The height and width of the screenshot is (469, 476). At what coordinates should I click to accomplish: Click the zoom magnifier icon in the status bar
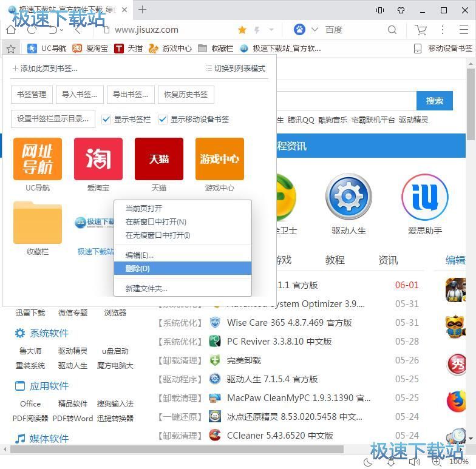(437, 462)
